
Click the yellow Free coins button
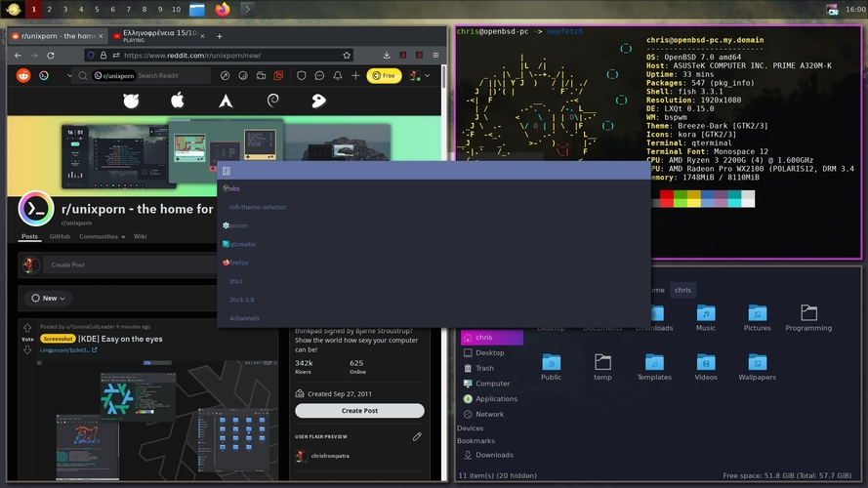coord(384,76)
